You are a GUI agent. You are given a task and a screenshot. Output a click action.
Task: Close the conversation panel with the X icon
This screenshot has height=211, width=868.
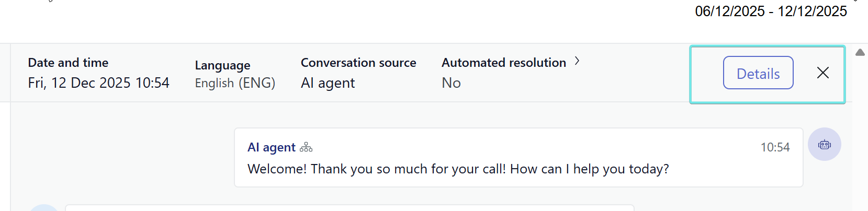823,73
